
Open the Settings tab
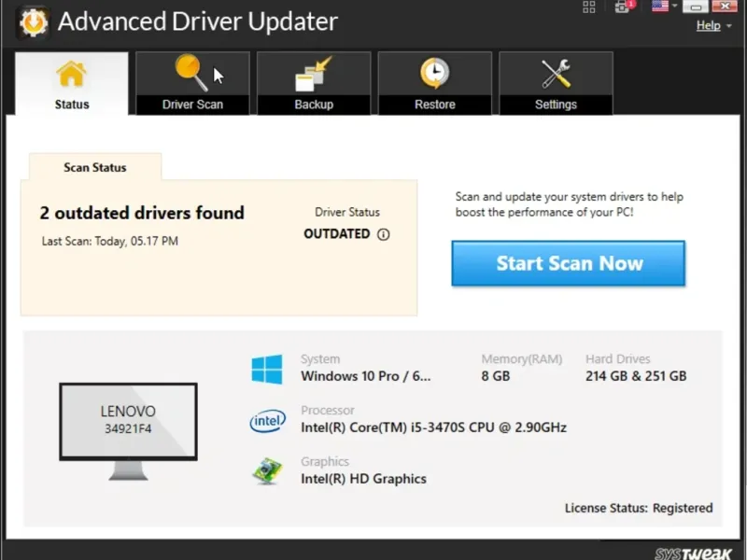pyautogui.click(x=556, y=83)
